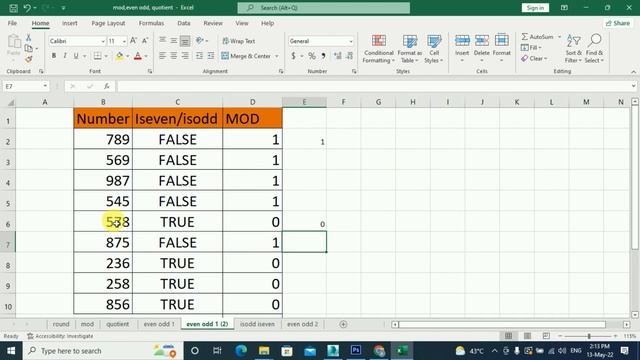Toggle Italic formatting

pos(64,56)
